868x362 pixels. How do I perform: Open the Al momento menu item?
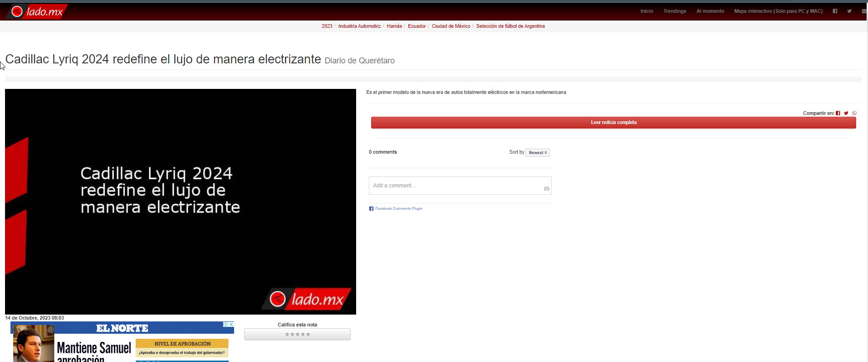pyautogui.click(x=710, y=11)
